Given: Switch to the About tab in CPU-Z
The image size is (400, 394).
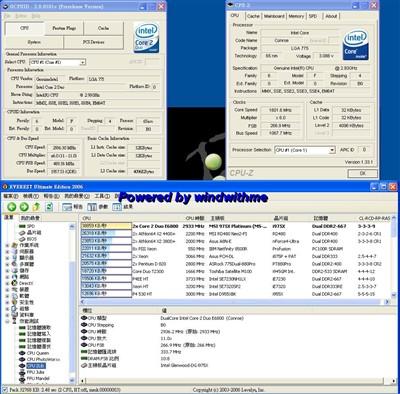Looking at the screenshot, I should coord(331,16).
